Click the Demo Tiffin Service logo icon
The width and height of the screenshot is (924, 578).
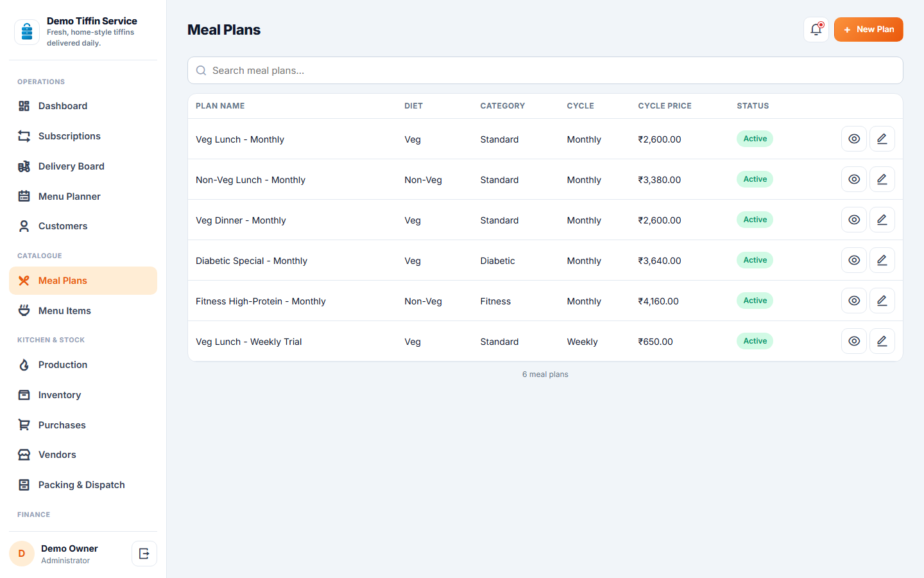(27, 31)
